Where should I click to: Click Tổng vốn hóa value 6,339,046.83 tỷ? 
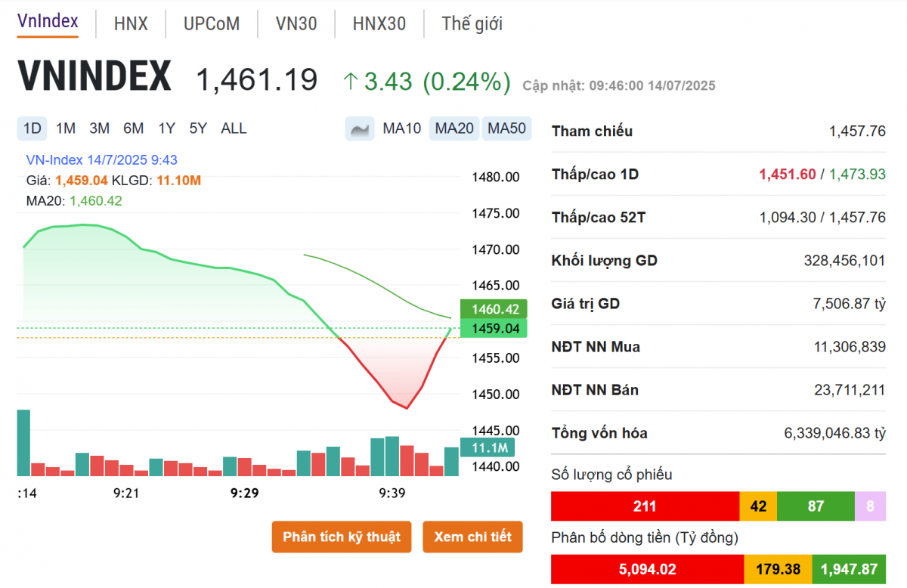click(835, 433)
